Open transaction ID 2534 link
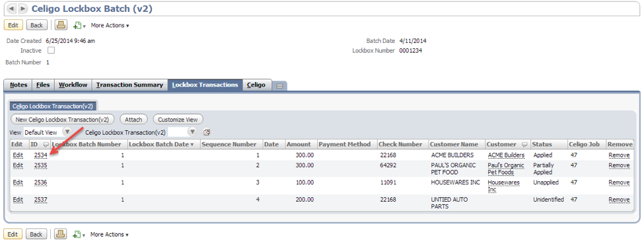Screen dimensions: 644x244 coord(41,155)
